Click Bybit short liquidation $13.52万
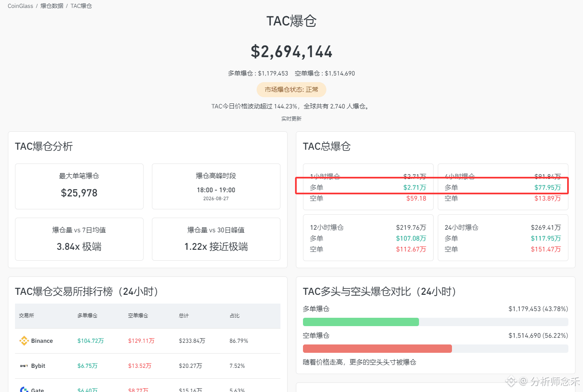Image resolution: width=583 pixels, height=392 pixels. click(x=140, y=366)
